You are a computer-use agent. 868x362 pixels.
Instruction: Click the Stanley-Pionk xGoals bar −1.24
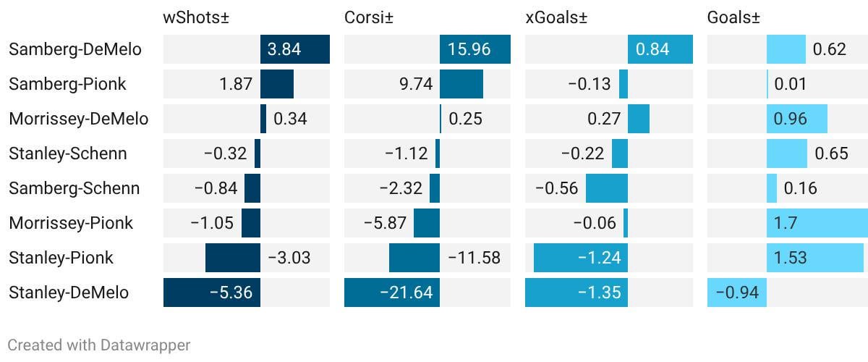pyautogui.click(x=580, y=258)
